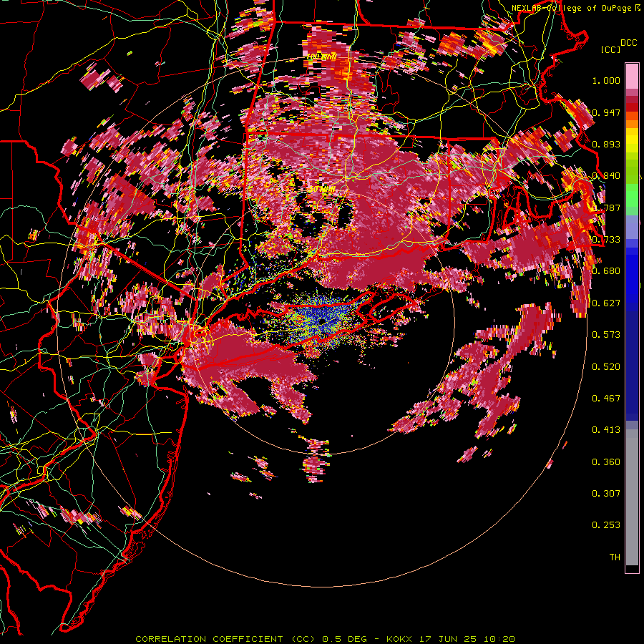Screen dimensions: 644x644
Task: Select the 0.680 scale value
Action: (606, 271)
